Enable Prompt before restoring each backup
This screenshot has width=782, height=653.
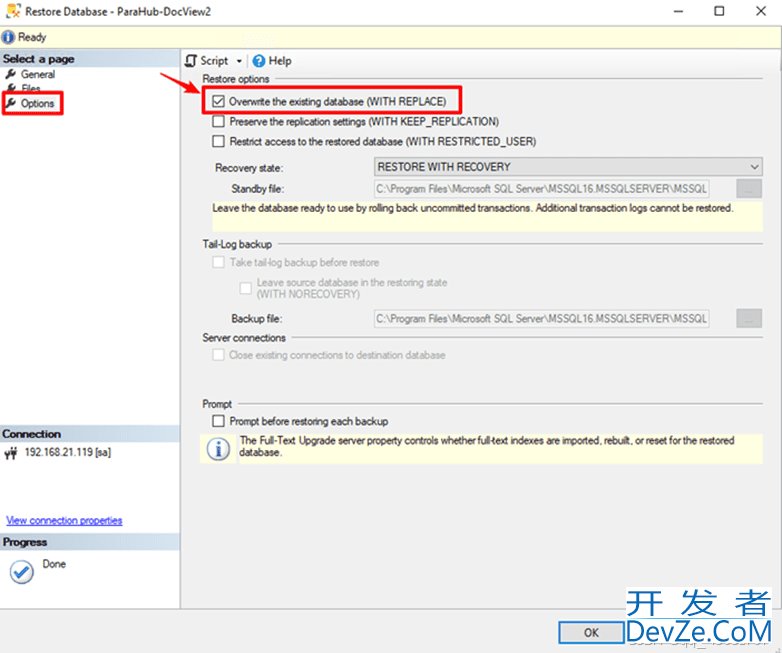(218, 421)
